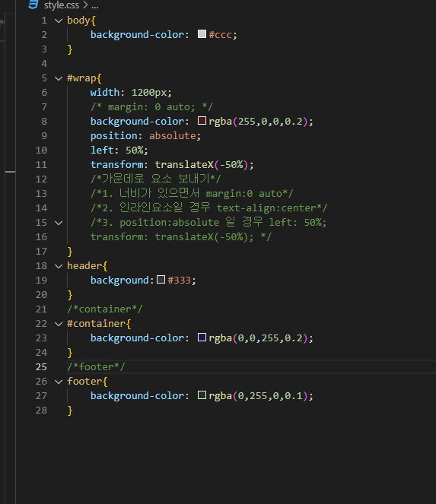
Task: Open the rgba(0,255,0,0.1) color swatch
Action: tap(202, 395)
